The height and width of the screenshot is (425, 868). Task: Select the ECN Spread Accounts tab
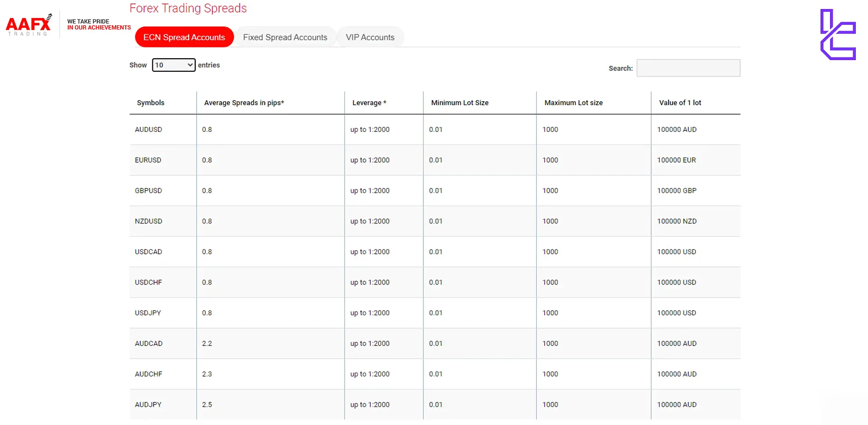pos(184,37)
